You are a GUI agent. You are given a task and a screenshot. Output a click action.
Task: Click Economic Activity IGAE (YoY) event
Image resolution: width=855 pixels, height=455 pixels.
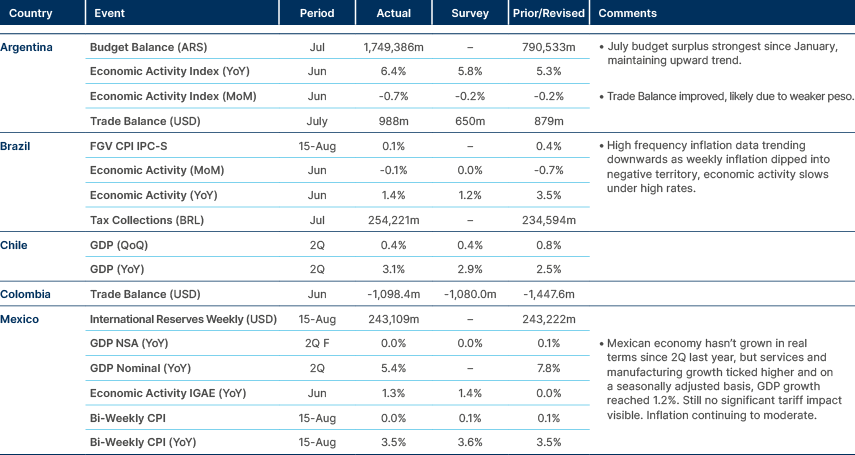[x=168, y=393]
